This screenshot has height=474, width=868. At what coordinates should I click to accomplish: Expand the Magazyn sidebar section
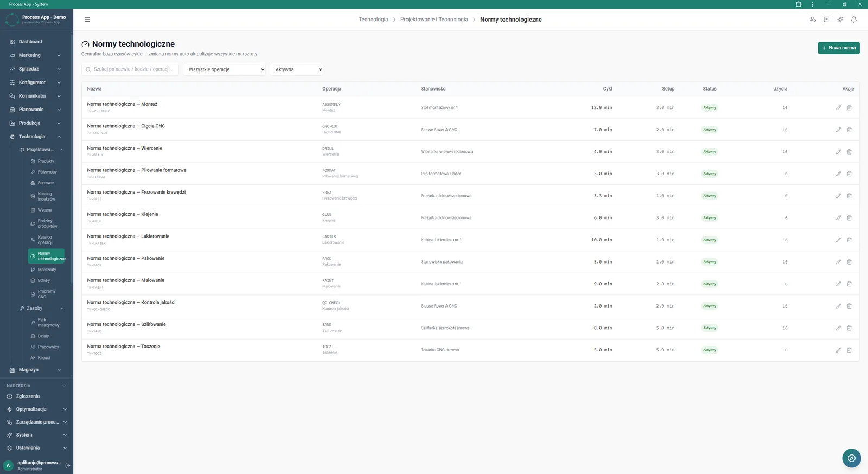click(36, 370)
